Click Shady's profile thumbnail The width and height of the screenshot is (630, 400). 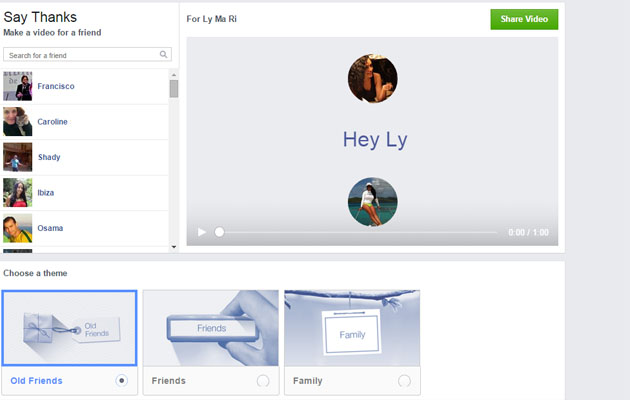point(18,157)
